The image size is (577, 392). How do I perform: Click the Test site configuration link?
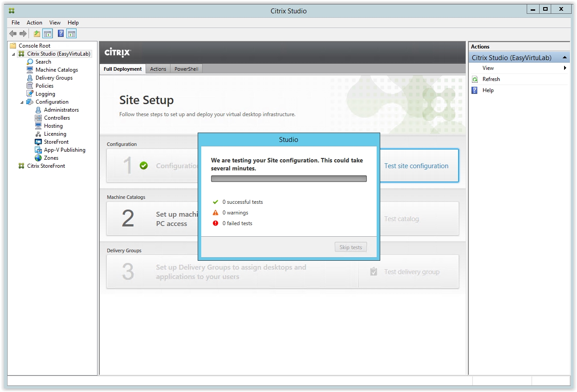click(416, 166)
